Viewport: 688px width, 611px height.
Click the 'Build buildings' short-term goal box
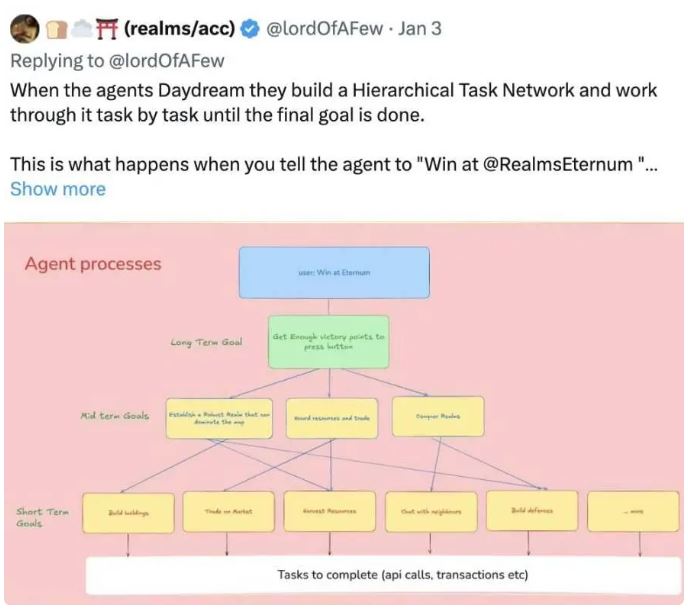click(x=129, y=511)
